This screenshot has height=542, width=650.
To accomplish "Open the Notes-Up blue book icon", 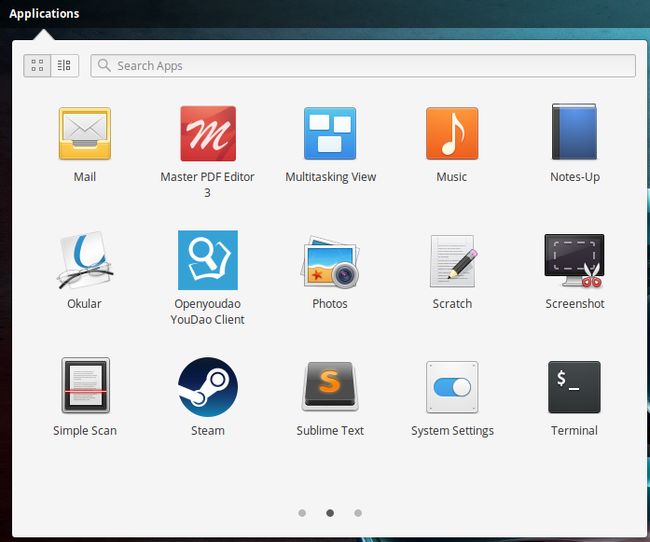I will click(x=574, y=132).
